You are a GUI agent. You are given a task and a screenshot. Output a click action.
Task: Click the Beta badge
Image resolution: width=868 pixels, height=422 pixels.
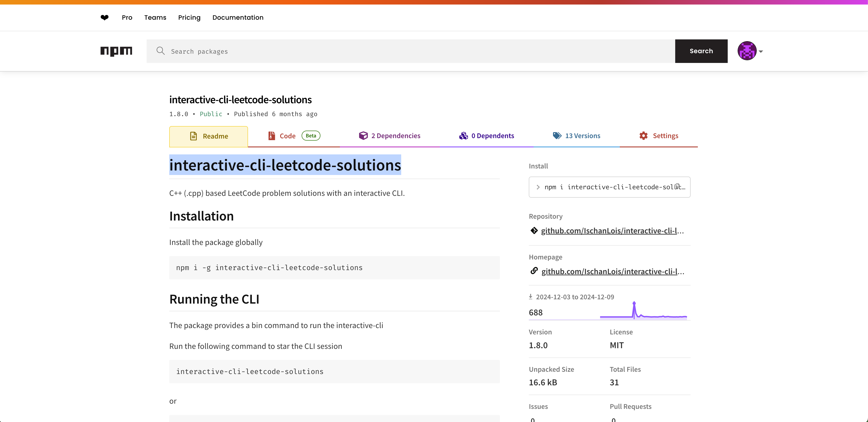pyautogui.click(x=311, y=136)
